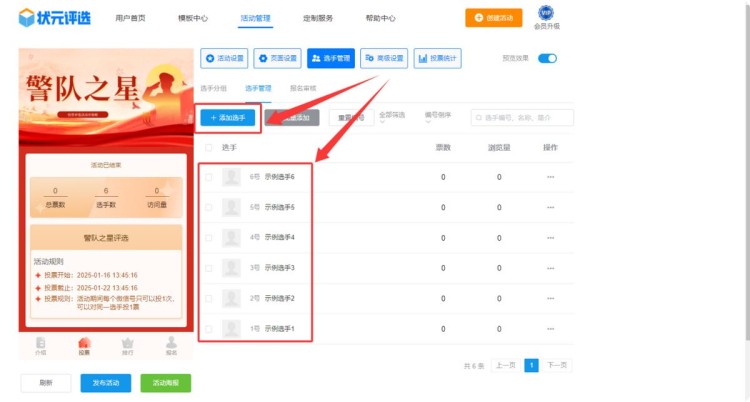The image size is (750, 402).
Task: Go to 下一页 in pagination
Action: (557, 366)
